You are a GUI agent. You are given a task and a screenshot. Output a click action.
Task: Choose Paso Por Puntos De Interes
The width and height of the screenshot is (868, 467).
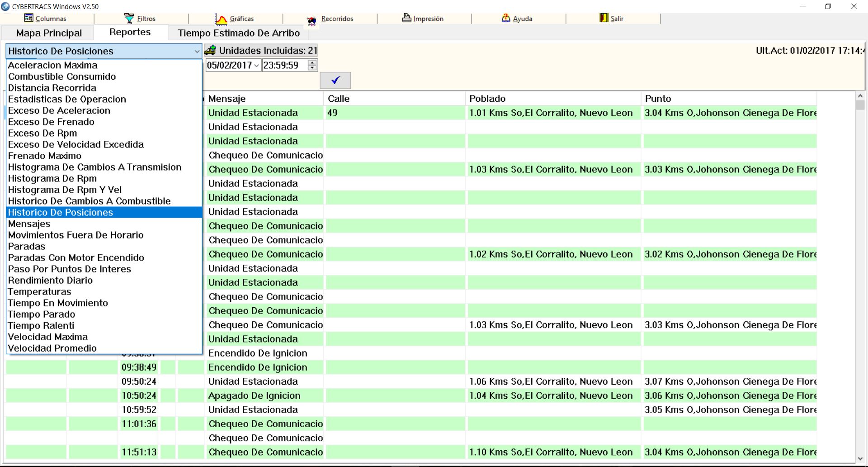click(x=104, y=269)
